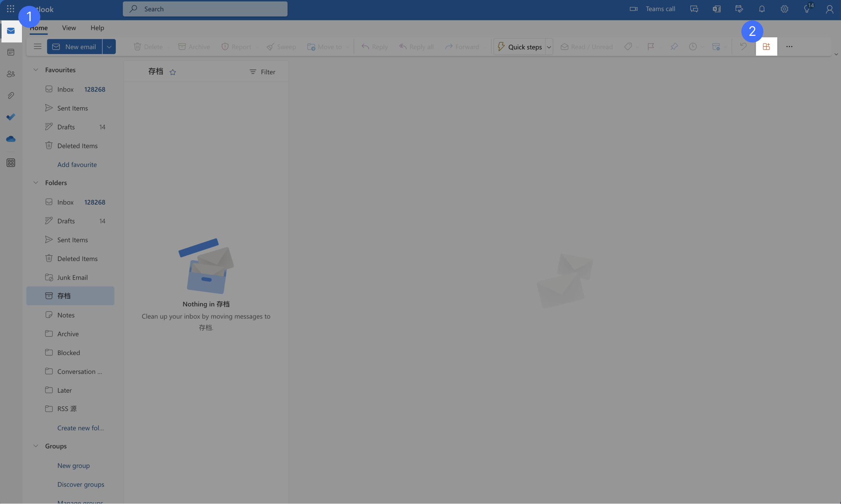Image resolution: width=841 pixels, height=504 pixels.
Task: Toggle the folder pane with the hamburger icon
Action: [x=37, y=46]
